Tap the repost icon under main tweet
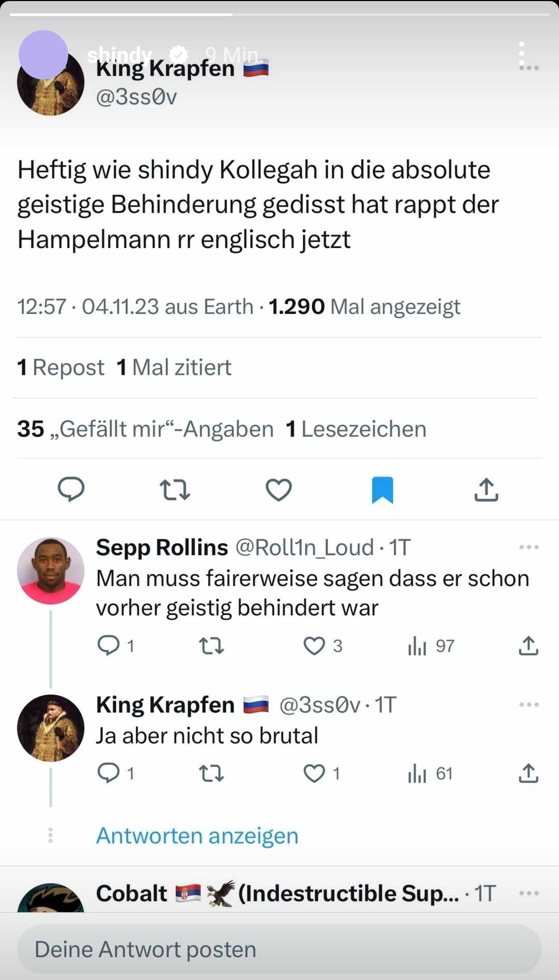This screenshot has width=559, height=980. [175, 489]
